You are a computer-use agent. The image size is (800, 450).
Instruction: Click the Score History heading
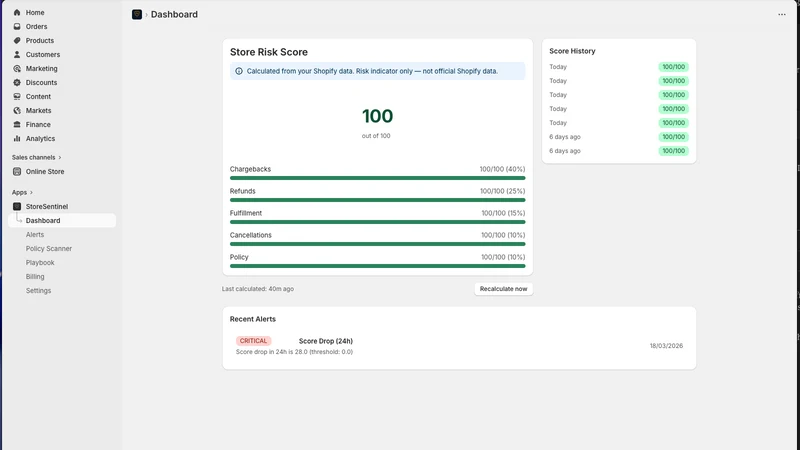[x=572, y=51]
